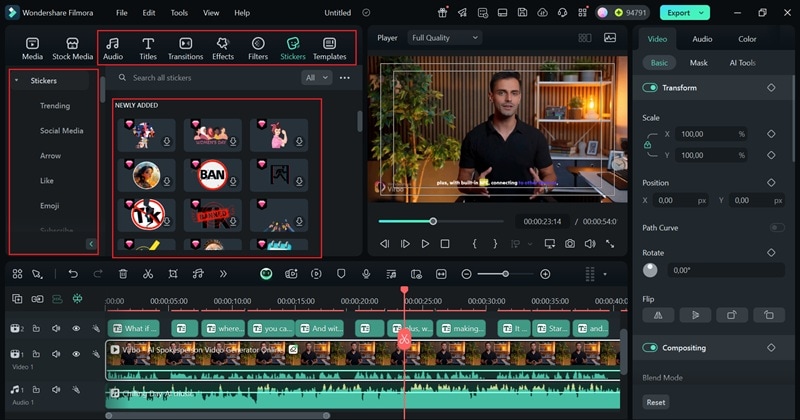The image size is (800, 420).
Task: Hide the Video 1 track with the eye icon
Action: [x=76, y=354]
